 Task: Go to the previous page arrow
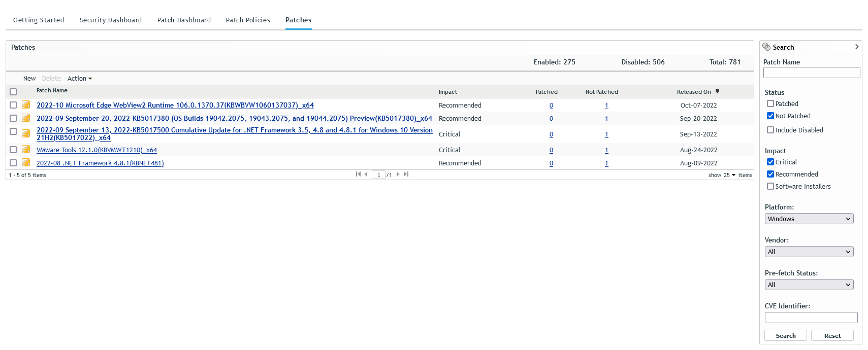coord(366,174)
